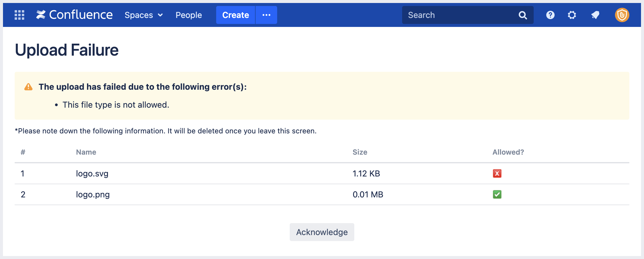
Task: Open the user profile avatar
Action: tap(622, 15)
